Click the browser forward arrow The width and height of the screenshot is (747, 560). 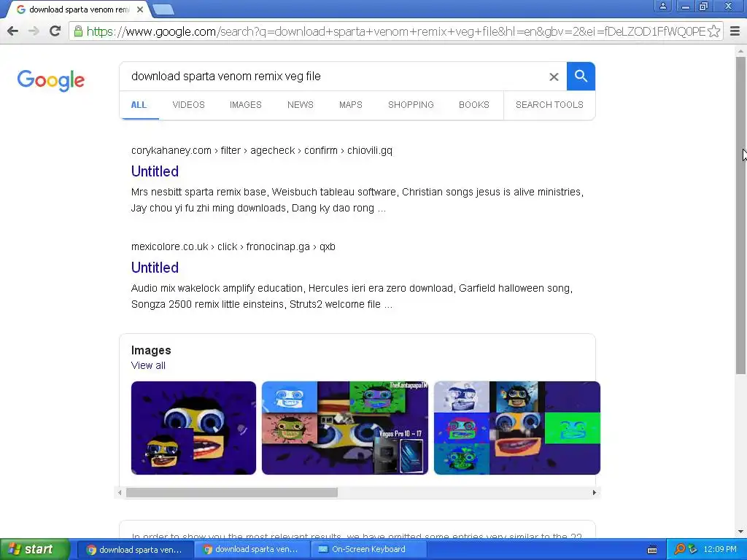[x=34, y=31]
